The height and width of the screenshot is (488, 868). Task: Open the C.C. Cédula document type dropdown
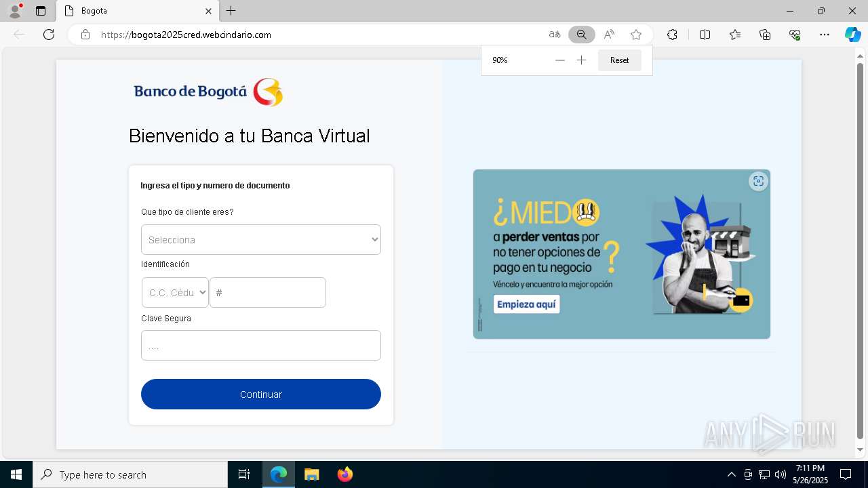coord(175,293)
